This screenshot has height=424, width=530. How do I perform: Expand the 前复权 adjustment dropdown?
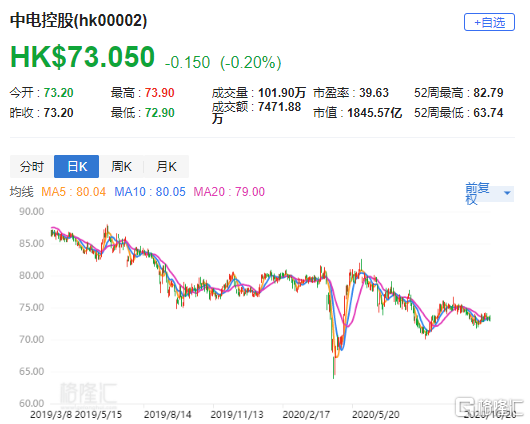(x=489, y=193)
